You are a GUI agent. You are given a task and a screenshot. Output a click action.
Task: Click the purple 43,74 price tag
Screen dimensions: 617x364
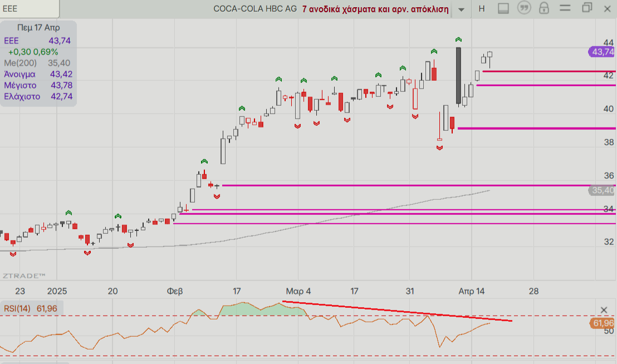click(x=602, y=52)
